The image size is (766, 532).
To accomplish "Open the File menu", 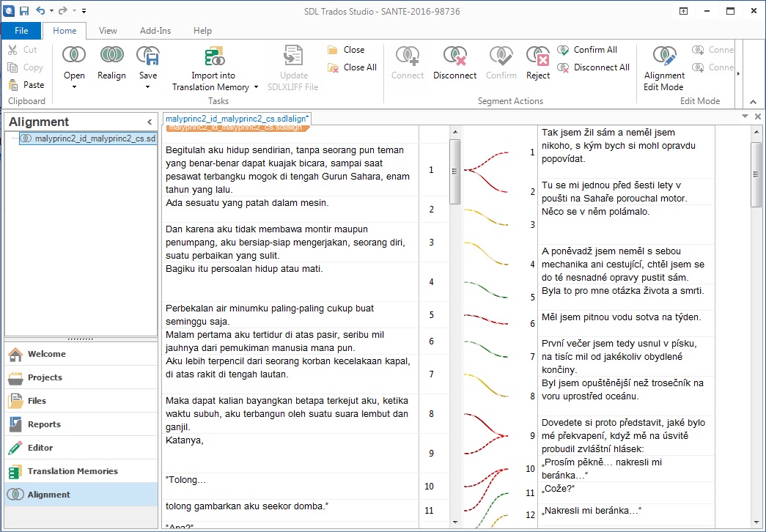I will [x=21, y=31].
